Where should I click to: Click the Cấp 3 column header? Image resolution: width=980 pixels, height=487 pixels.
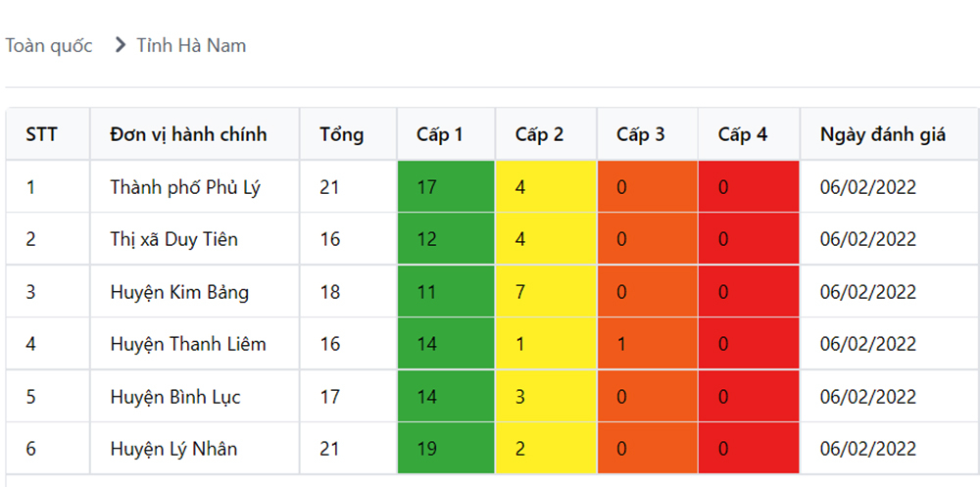tap(640, 134)
